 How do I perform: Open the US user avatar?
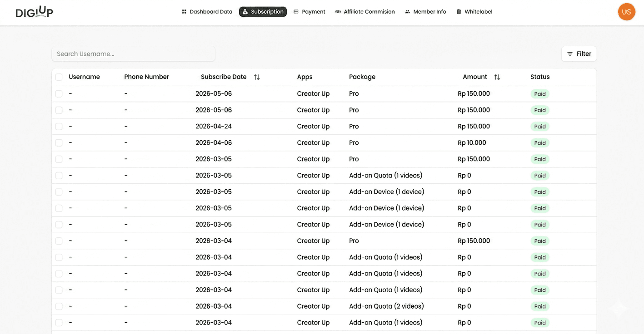[626, 12]
